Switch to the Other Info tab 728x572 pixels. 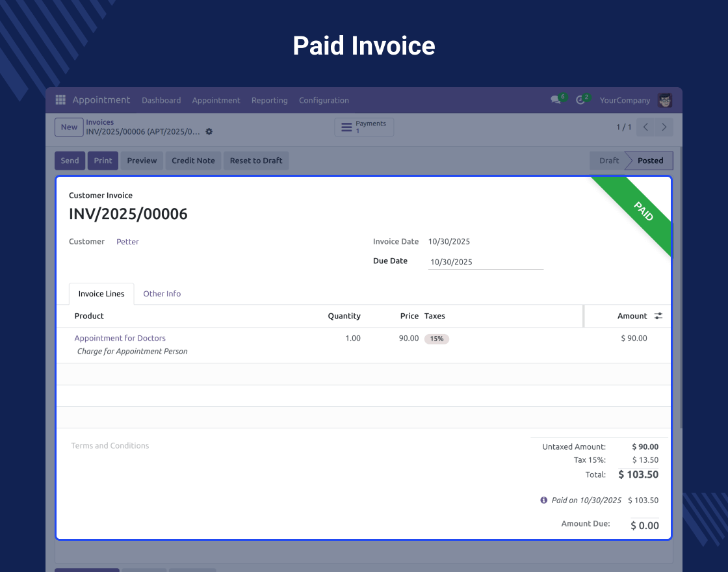(x=162, y=294)
